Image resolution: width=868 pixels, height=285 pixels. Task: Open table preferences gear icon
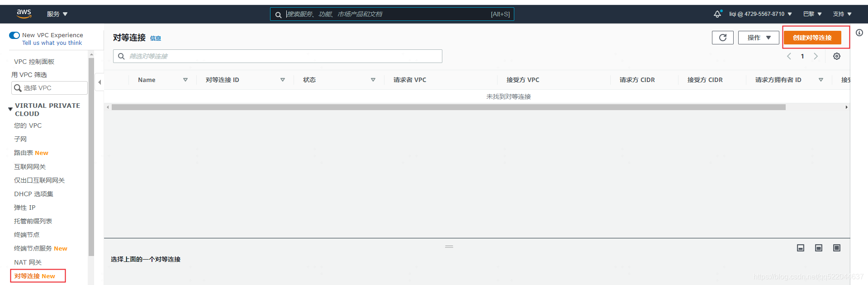coord(837,56)
